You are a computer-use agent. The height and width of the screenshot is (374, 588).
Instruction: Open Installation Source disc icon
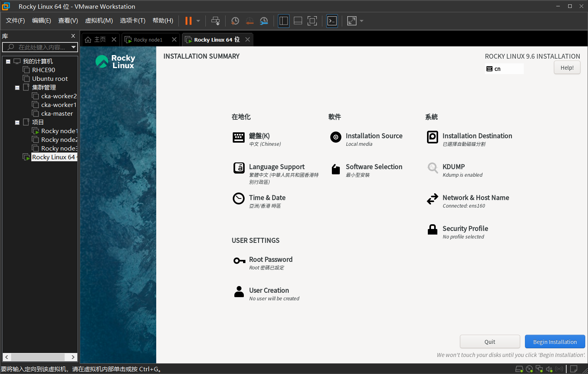click(x=336, y=137)
